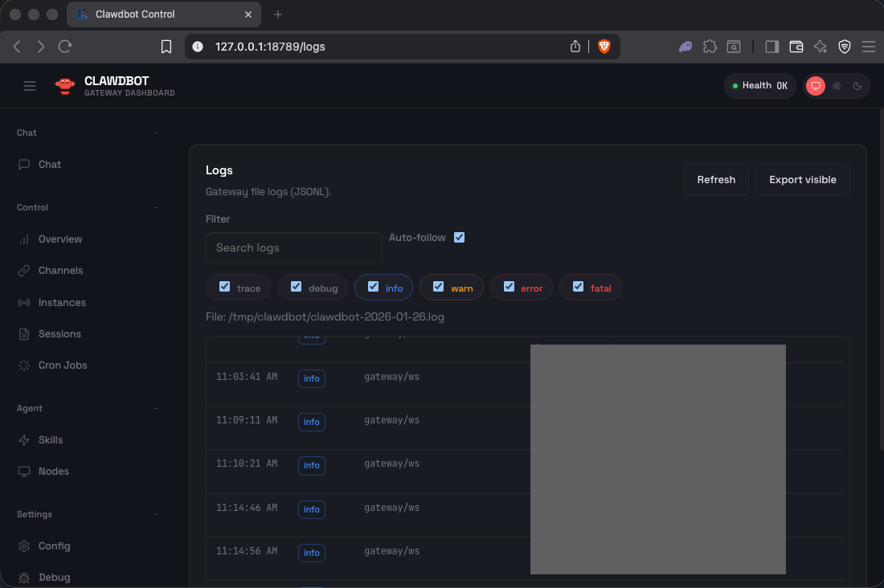884x588 pixels.
Task: Uncheck the warn level filter
Action: point(438,287)
